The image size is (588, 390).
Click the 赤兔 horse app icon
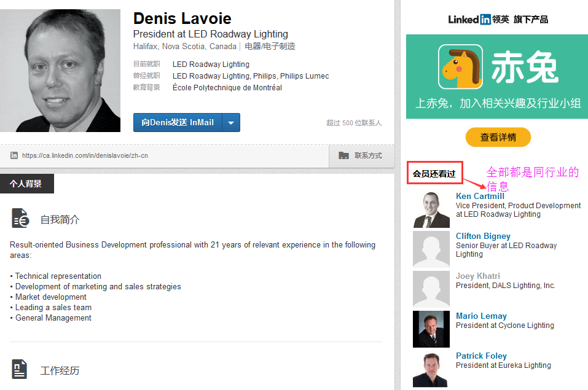[460, 67]
